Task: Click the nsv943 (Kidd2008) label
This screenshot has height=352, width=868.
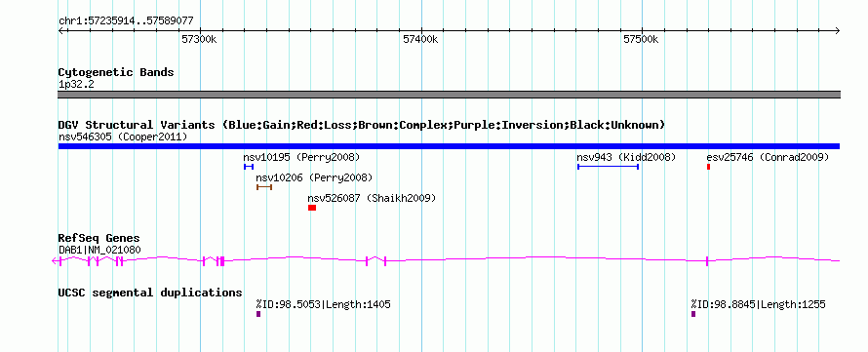Action: click(x=627, y=158)
